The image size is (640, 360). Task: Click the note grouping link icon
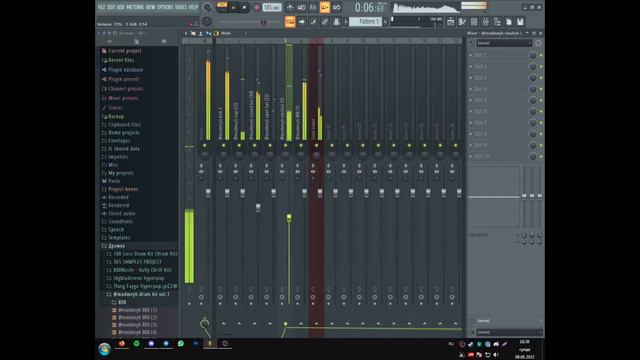(325, 22)
